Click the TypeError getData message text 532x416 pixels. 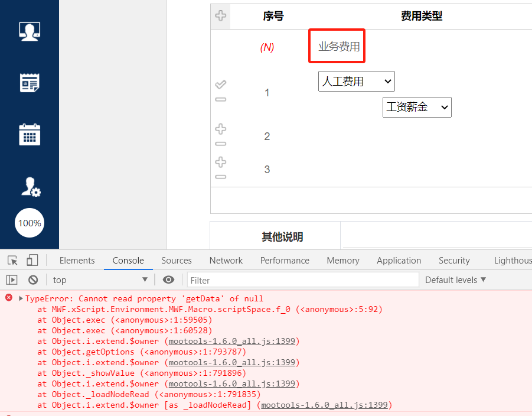(x=144, y=298)
